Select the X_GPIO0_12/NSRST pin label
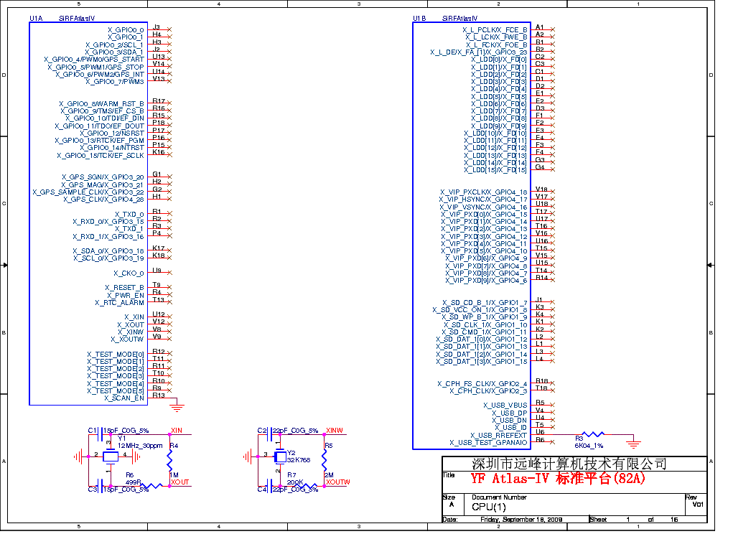Viewport: 756px width, 534px height. click(x=112, y=133)
